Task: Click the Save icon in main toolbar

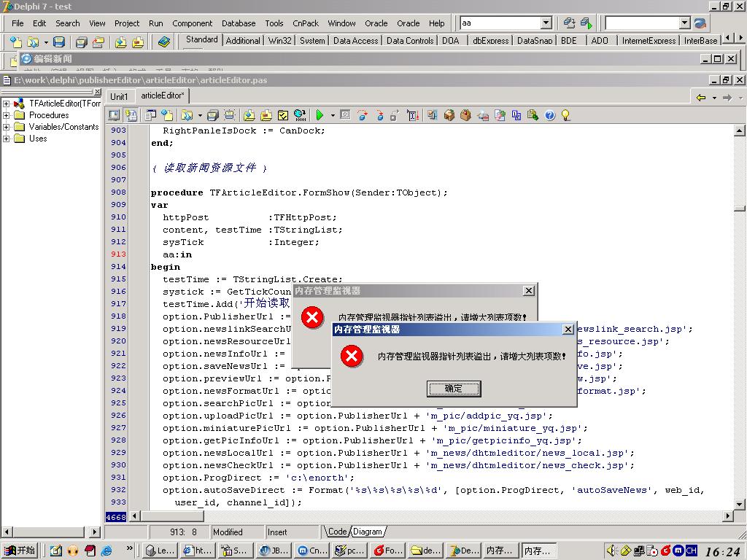Action: pyautogui.click(x=59, y=42)
